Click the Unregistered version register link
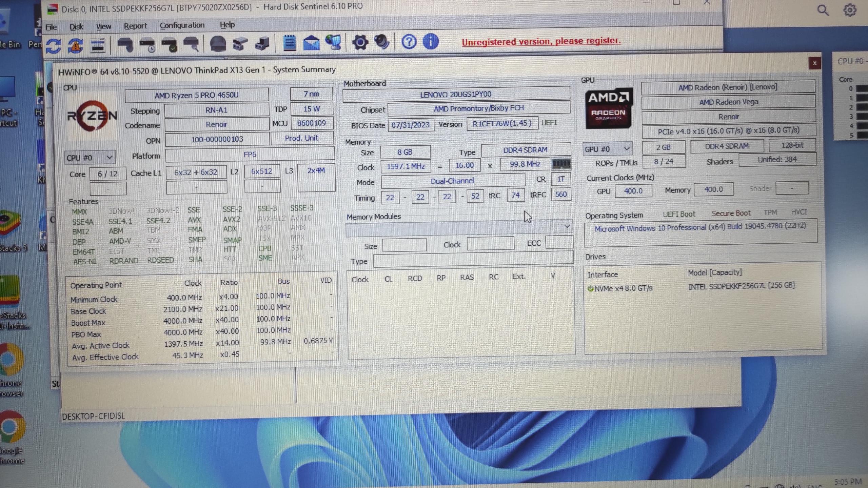Viewport: 868px width, 488px height. [541, 41]
